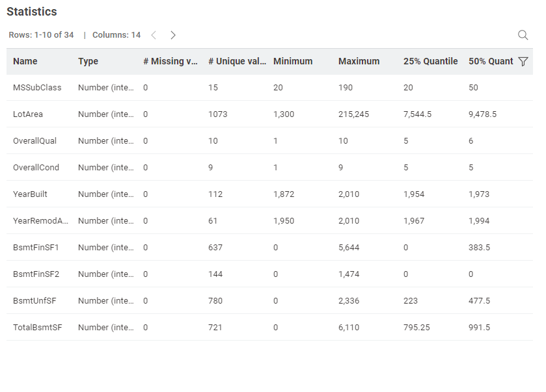Click YearBuilt 50% quantile 1,973
The height and width of the screenshot is (392, 546).
[479, 194]
